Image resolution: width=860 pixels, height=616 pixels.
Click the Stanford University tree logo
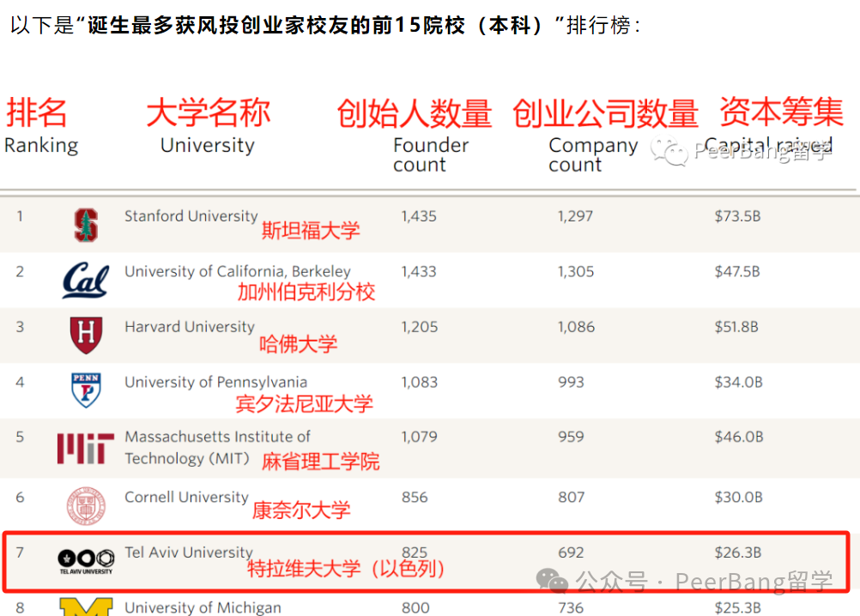click(x=86, y=226)
